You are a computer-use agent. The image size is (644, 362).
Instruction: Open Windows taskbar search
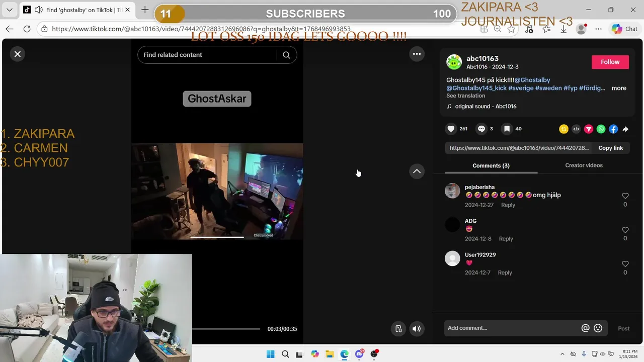(x=285, y=354)
